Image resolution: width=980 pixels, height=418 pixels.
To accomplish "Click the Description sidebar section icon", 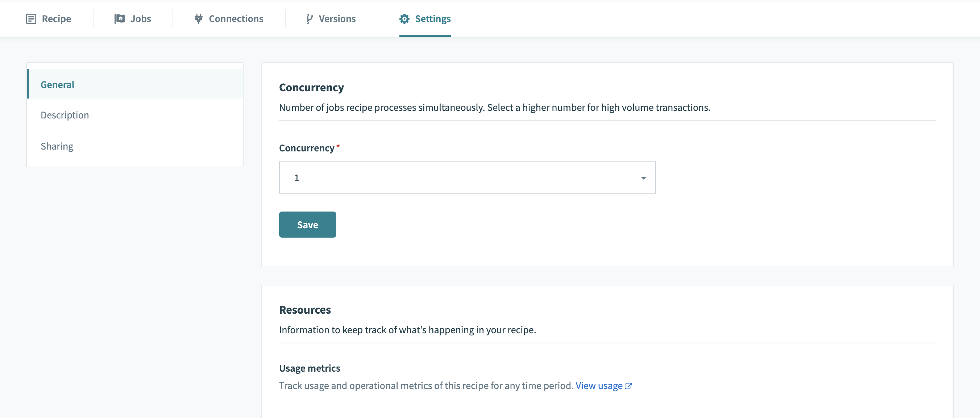I will [x=65, y=114].
